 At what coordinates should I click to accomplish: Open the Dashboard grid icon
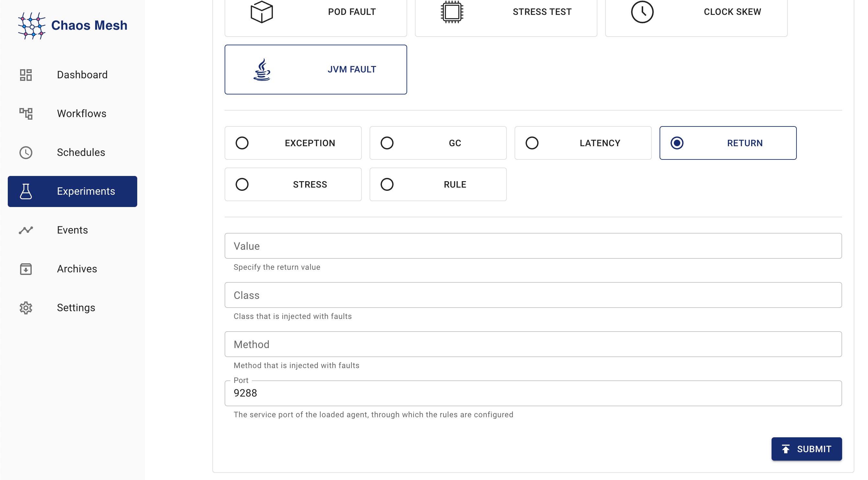[x=26, y=75]
